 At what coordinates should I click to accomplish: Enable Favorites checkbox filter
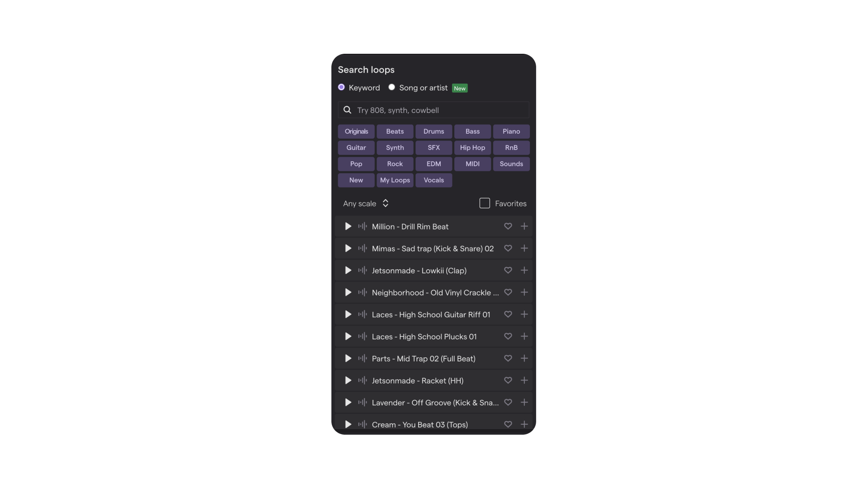tap(485, 203)
